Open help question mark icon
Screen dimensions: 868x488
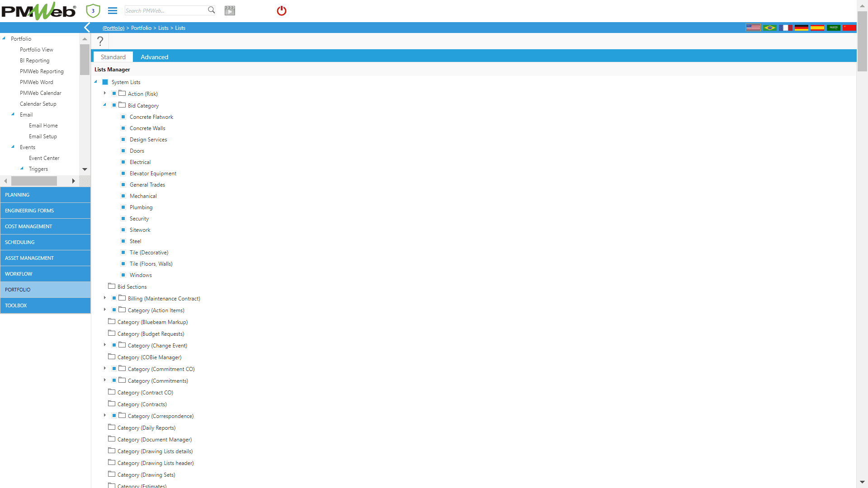coord(100,41)
